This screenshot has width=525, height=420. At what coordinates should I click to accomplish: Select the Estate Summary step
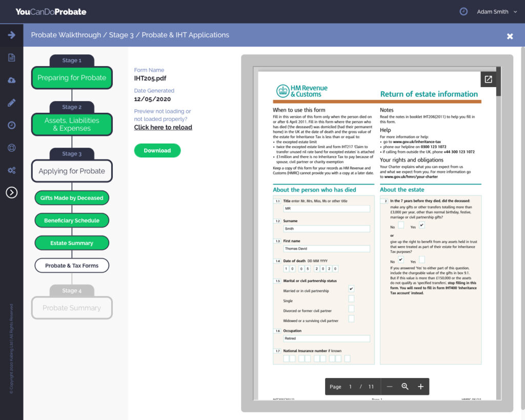click(x=72, y=243)
